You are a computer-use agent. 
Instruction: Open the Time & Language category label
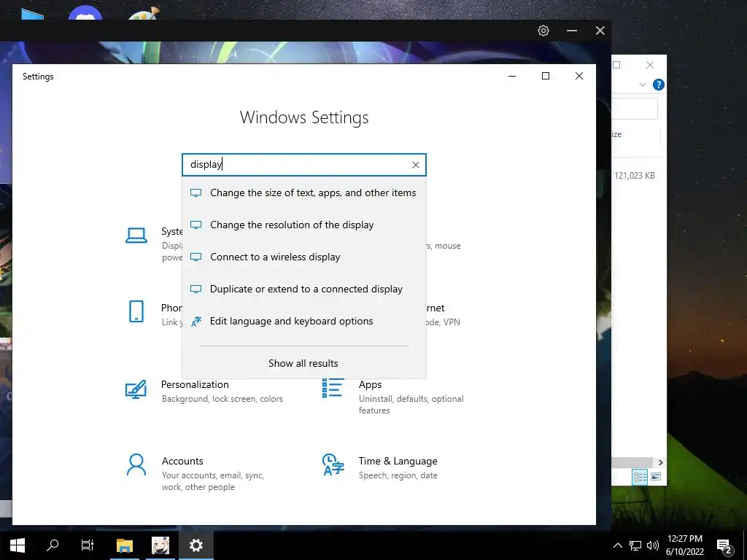pos(398,461)
